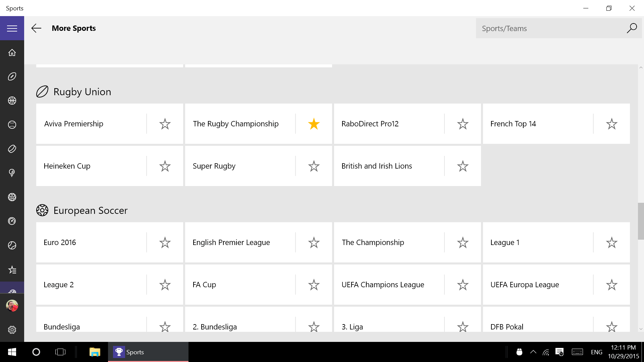Select Sports app taskbar button
Screen dimensions: 644x362
pos(148,352)
